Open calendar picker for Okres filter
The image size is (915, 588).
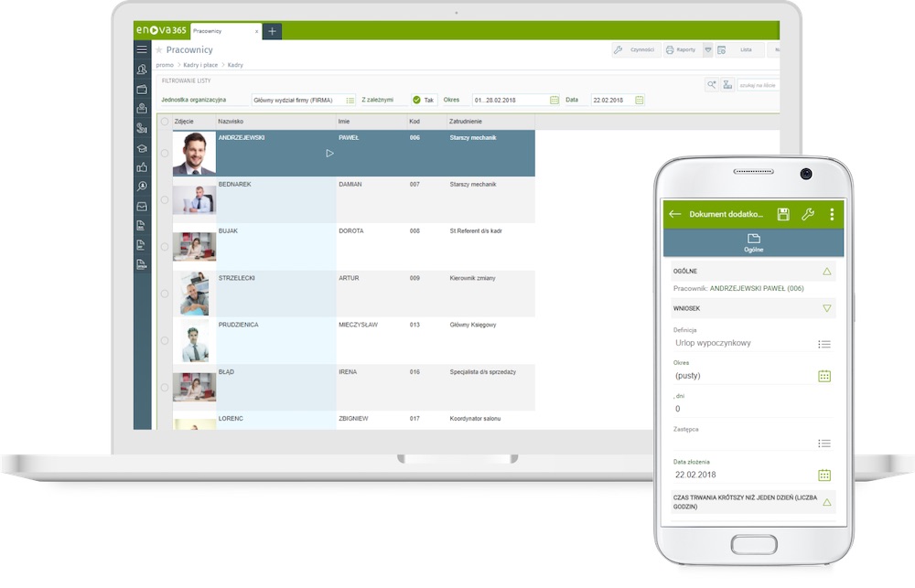(x=554, y=100)
